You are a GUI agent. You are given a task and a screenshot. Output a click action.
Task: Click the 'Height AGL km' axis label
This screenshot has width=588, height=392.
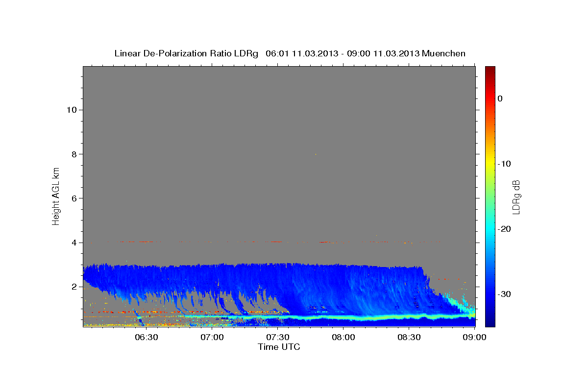click(x=56, y=196)
